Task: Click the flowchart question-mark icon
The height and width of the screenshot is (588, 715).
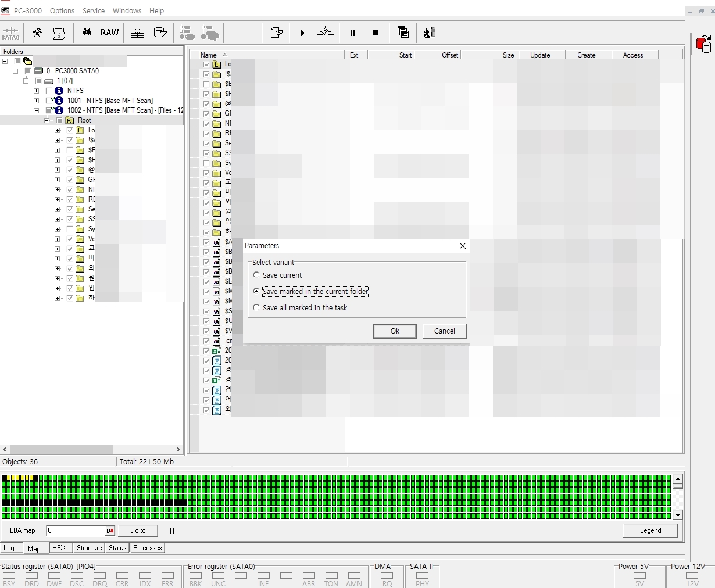Action: click(326, 33)
